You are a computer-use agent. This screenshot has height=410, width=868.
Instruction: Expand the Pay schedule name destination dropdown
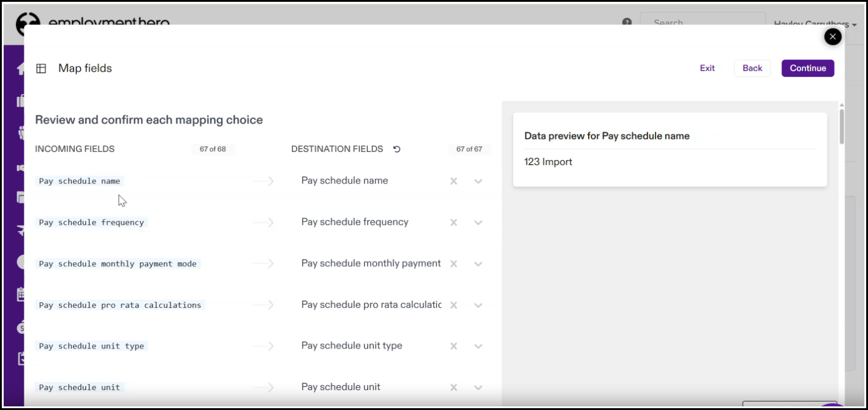tap(478, 181)
